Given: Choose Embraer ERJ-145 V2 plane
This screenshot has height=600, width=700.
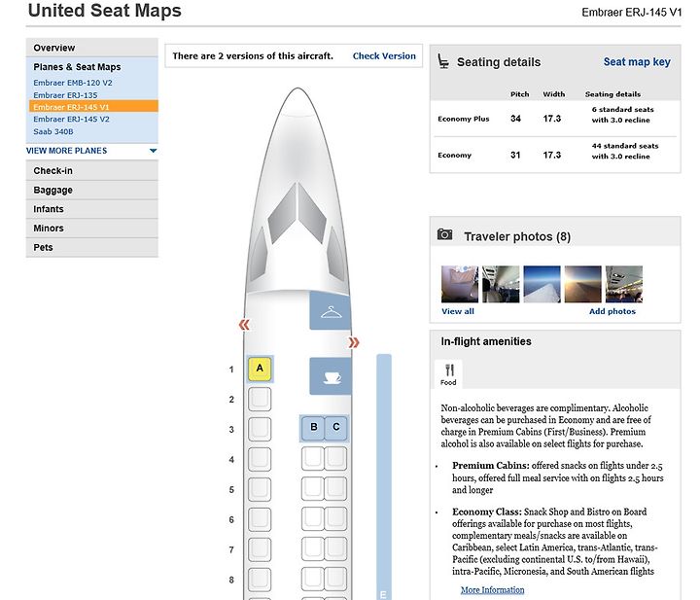Looking at the screenshot, I should pyautogui.click(x=71, y=120).
